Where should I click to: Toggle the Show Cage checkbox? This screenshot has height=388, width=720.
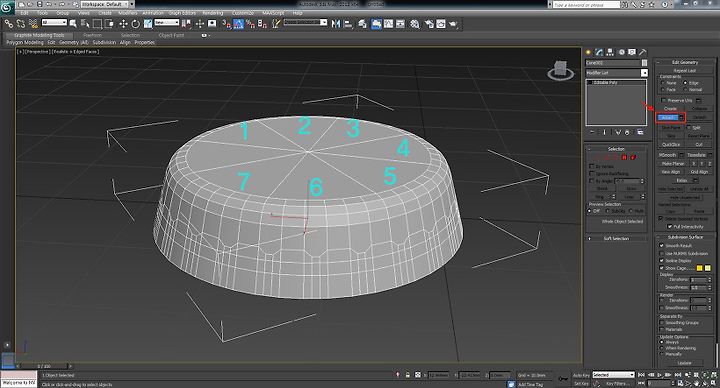[662, 268]
